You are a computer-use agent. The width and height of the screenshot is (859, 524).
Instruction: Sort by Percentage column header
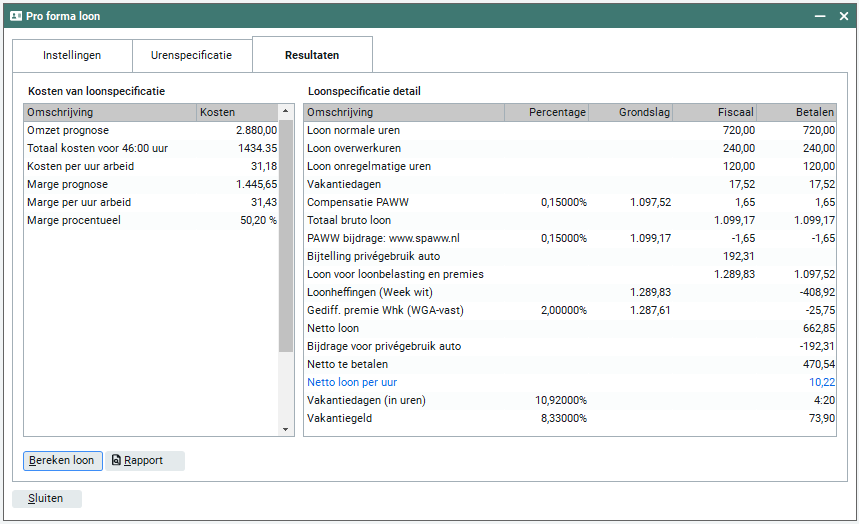pyautogui.click(x=547, y=113)
